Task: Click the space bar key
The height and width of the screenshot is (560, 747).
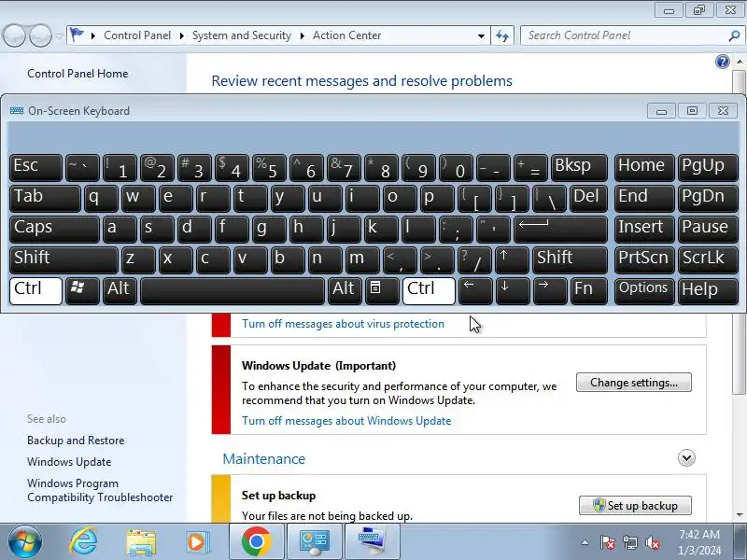Action: coord(233,291)
